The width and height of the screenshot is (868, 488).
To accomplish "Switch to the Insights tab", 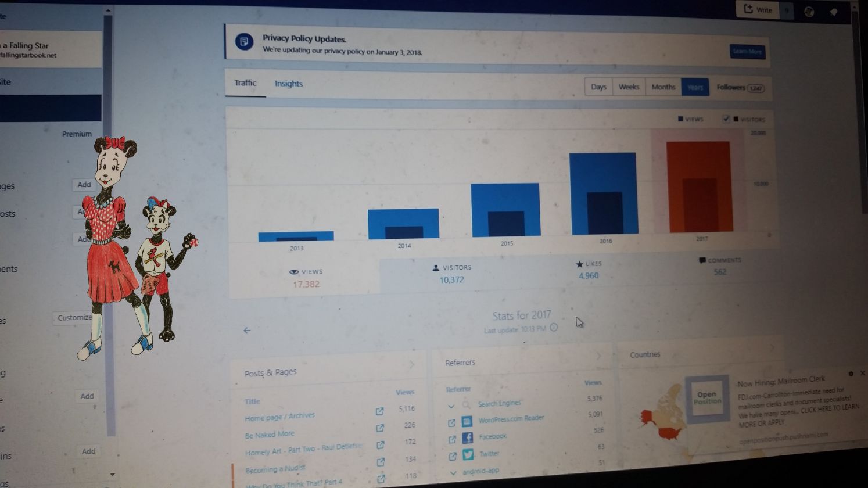I will click(289, 84).
